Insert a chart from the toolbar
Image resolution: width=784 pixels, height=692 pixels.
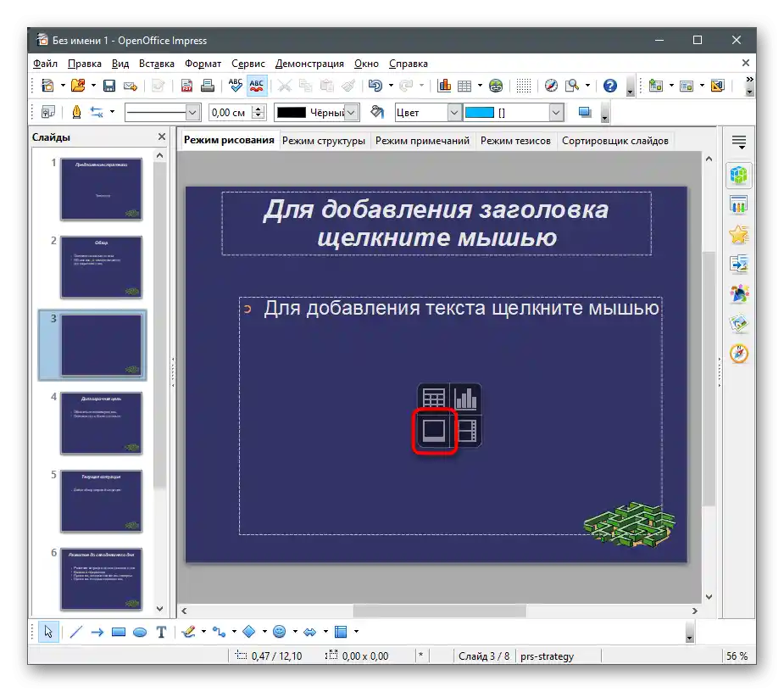[444, 86]
